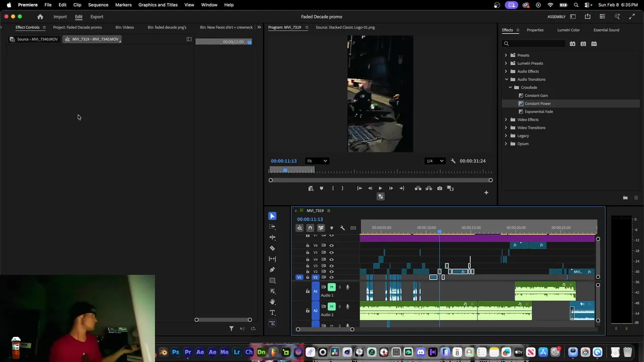644x362 pixels.
Task: Toggle solo on Audio 1 track
Action: point(340,287)
